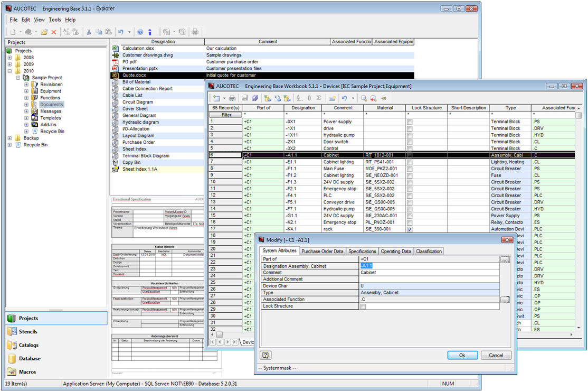588x391 pixels.
Task: Click the blue info icon in Explorer toolbar
Action: (x=149, y=32)
